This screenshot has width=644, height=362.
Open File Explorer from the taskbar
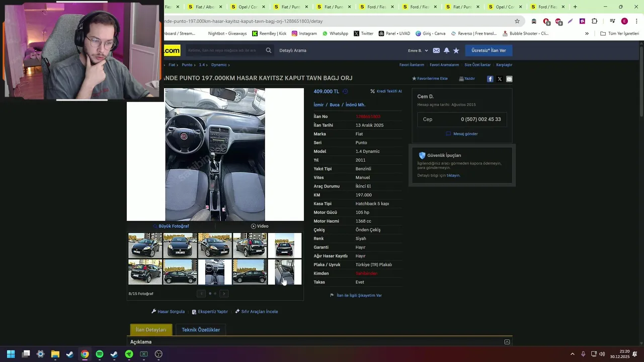point(55,354)
